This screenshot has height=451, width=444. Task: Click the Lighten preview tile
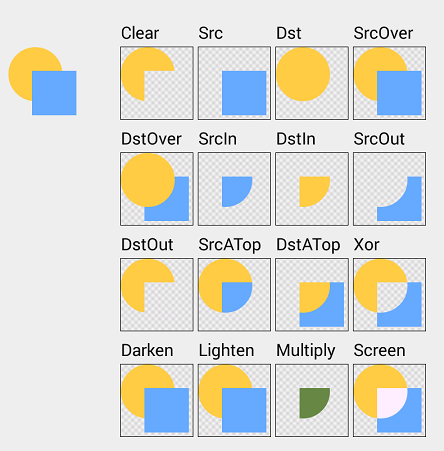(x=234, y=400)
